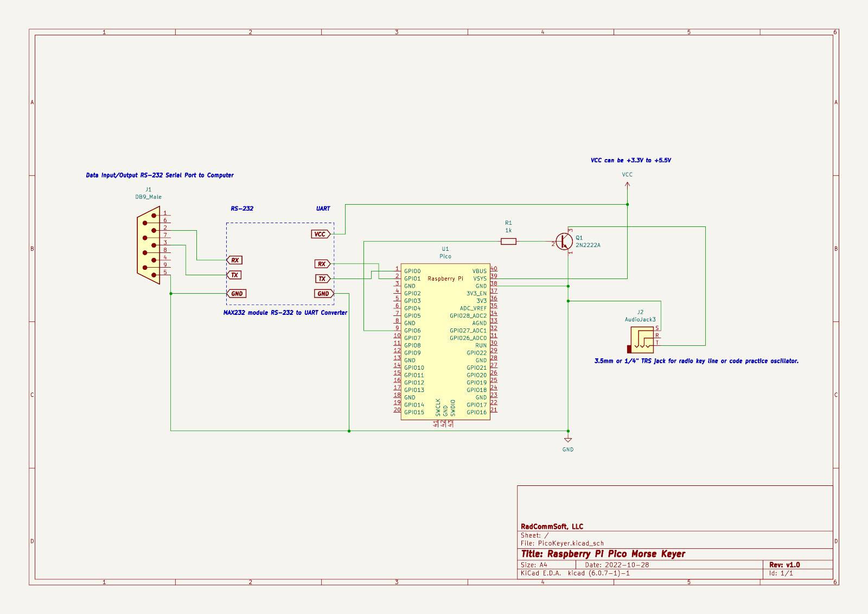Click the RS-232 heading text
The height and width of the screenshot is (614, 868).
pyautogui.click(x=242, y=208)
